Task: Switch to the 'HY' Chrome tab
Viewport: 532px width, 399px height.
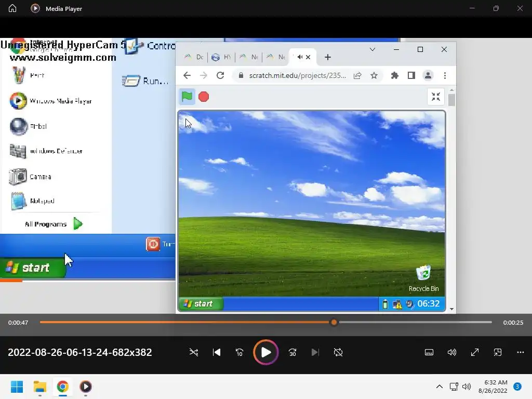Action: 221,57
